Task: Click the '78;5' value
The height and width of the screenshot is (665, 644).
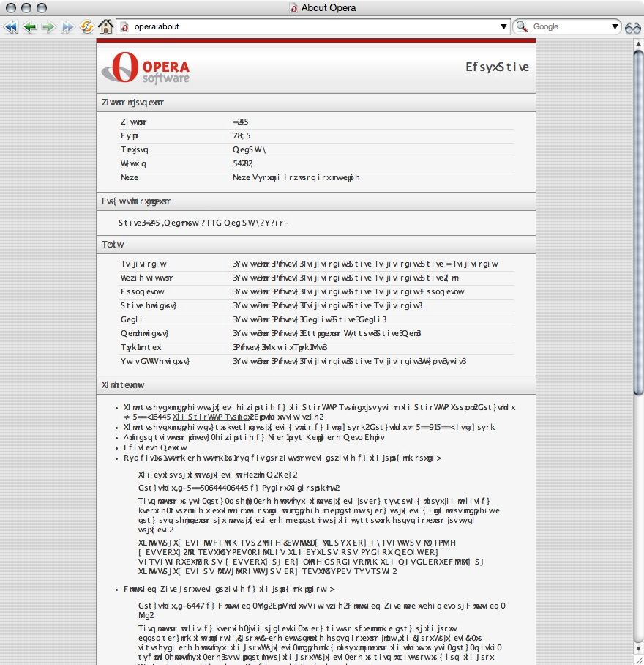Action: (x=241, y=135)
